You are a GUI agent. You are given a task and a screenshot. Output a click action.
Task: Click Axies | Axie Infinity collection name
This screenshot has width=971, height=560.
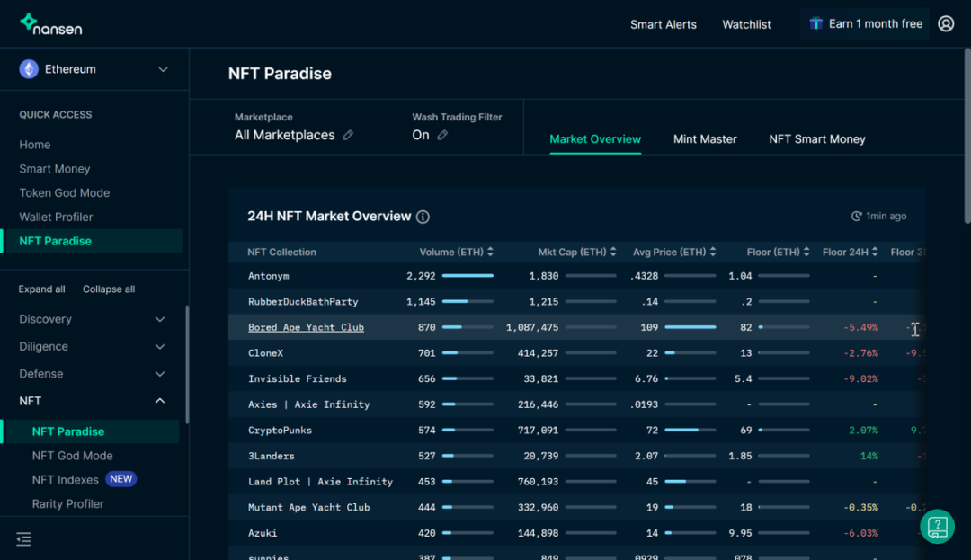(x=308, y=404)
